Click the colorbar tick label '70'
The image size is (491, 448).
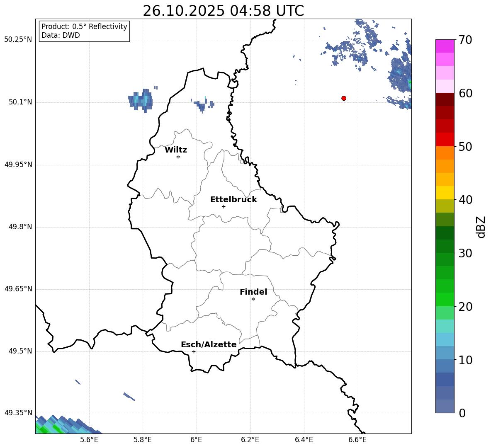(465, 40)
